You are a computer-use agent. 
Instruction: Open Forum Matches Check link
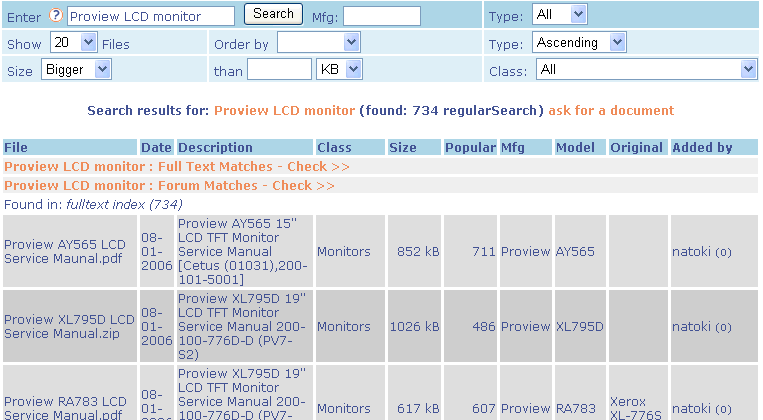[169, 185]
